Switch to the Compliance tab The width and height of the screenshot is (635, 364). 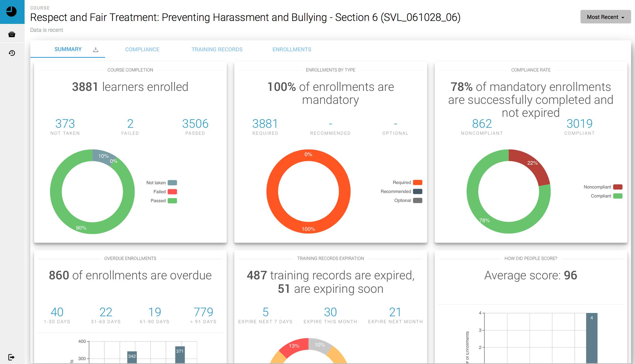pyautogui.click(x=142, y=50)
